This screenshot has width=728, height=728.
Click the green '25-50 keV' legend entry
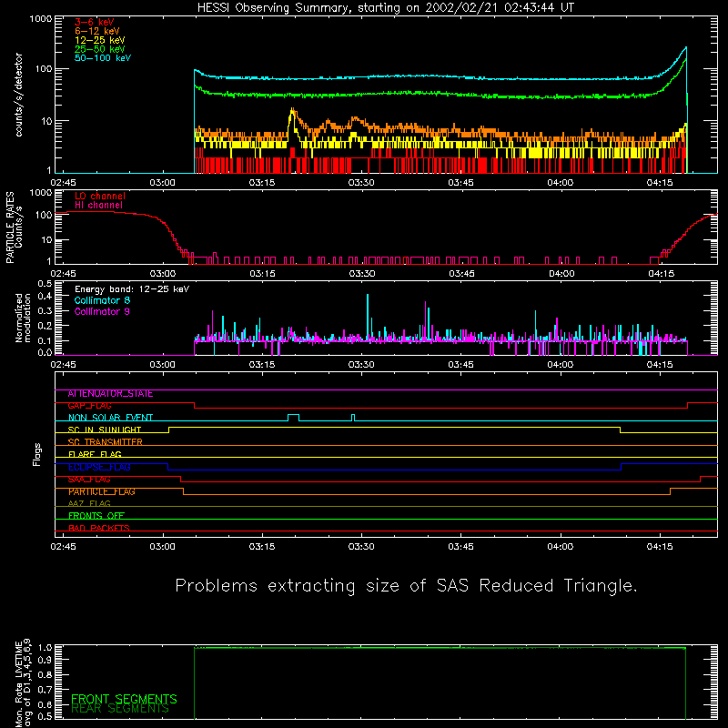(x=99, y=49)
